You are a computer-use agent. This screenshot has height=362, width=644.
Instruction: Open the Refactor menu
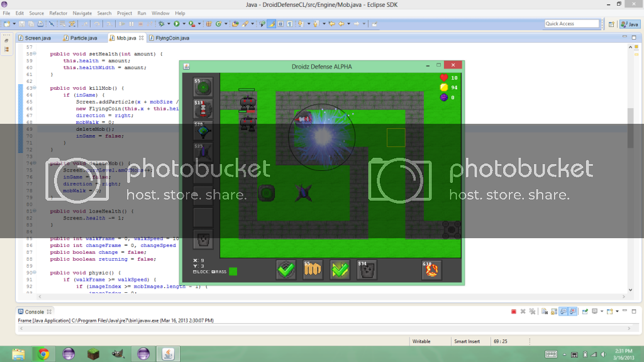point(58,13)
